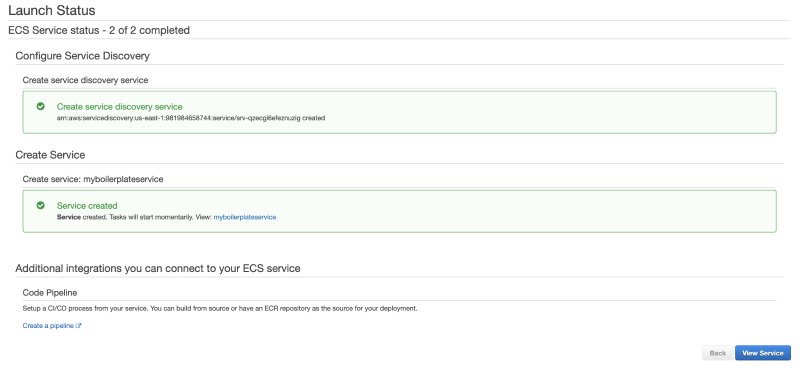
Task: Click the green Service created title
Action: coord(87,206)
